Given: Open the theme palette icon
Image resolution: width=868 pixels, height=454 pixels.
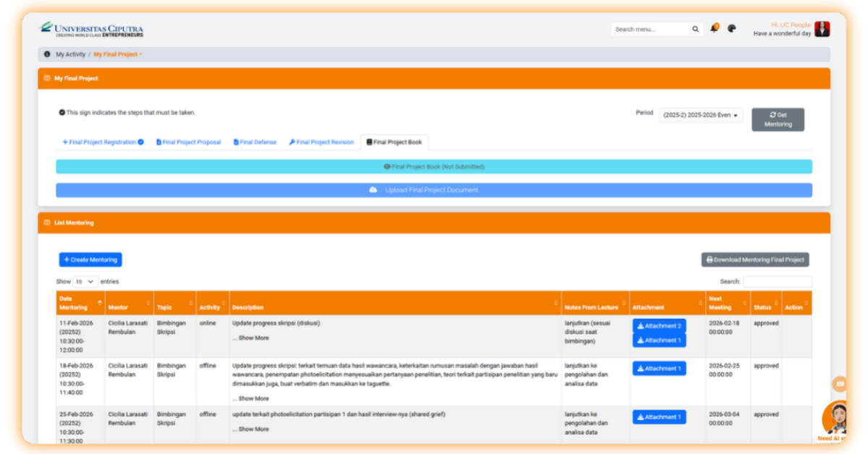Looking at the screenshot, I should coord(732,29).
